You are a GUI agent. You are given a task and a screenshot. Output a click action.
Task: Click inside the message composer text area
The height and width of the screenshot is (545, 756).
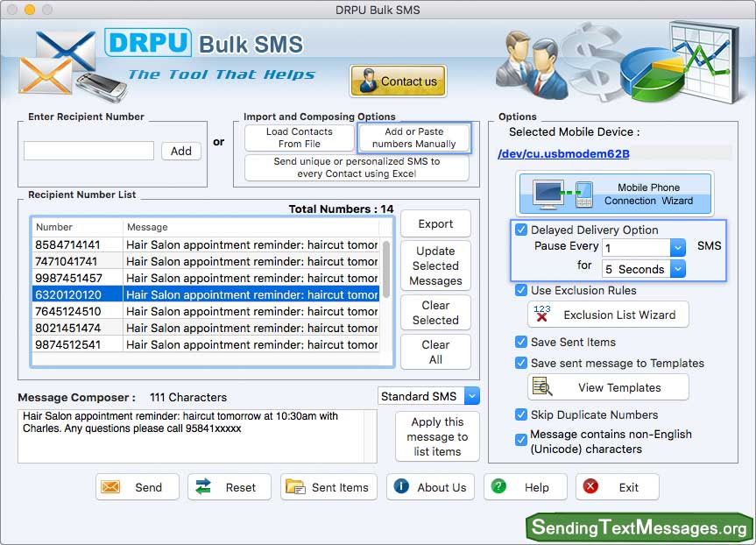coord(197,436)
